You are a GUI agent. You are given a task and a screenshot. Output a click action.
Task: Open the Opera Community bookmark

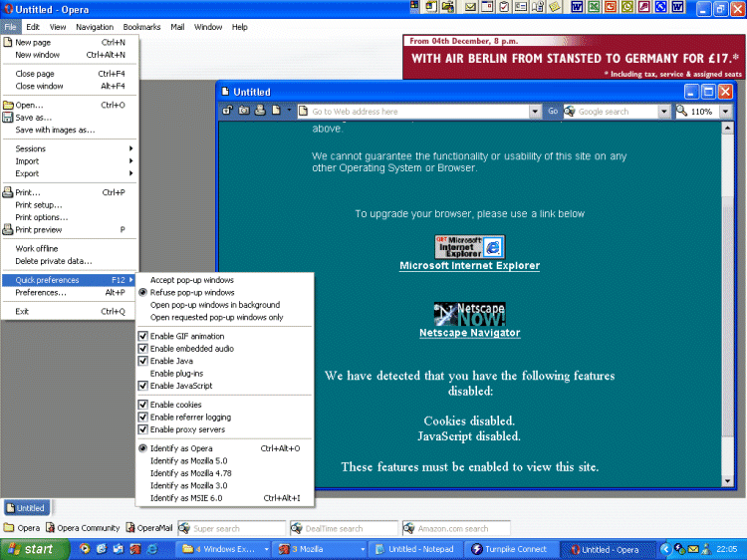pos(83,528)
